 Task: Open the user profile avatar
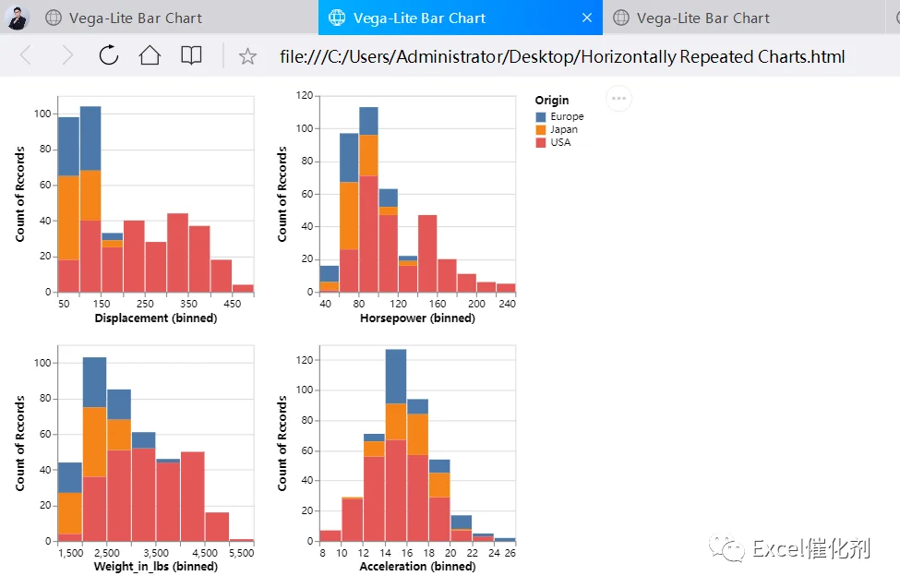coord(18,18)
